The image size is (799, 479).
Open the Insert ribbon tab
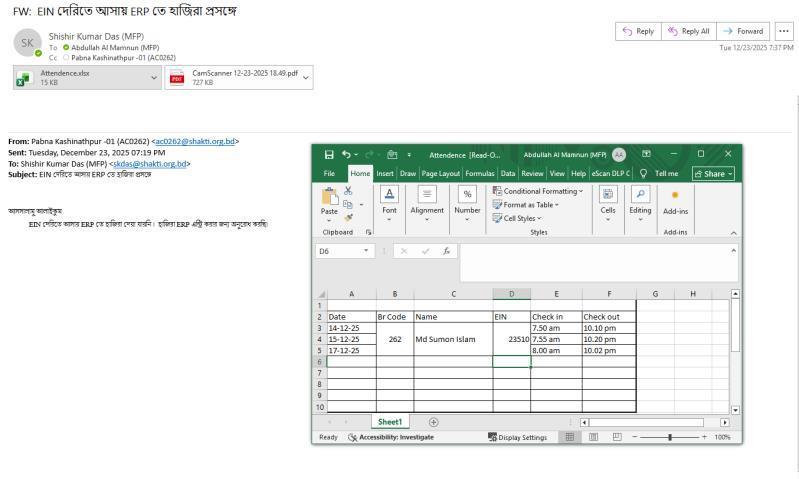[x=384, y=173]
